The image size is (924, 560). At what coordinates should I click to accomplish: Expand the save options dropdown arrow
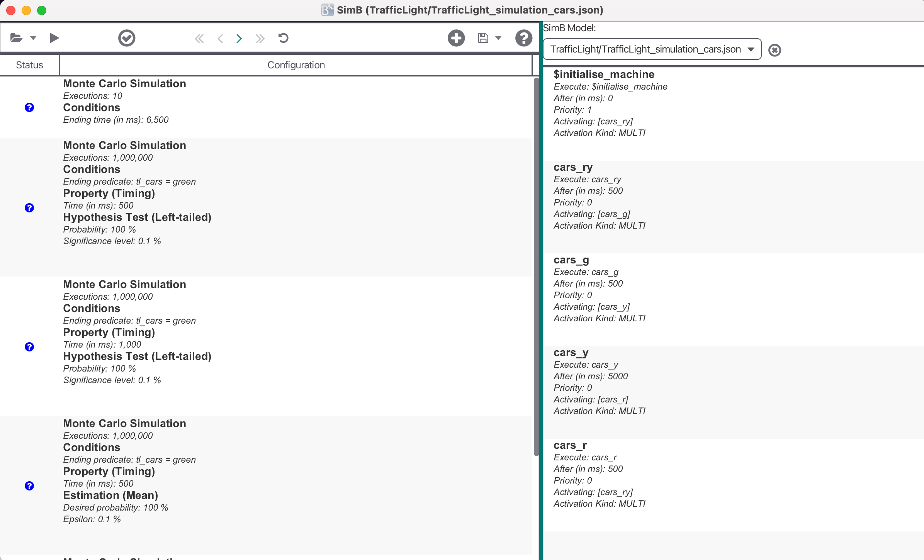click(x=498, y=38)
